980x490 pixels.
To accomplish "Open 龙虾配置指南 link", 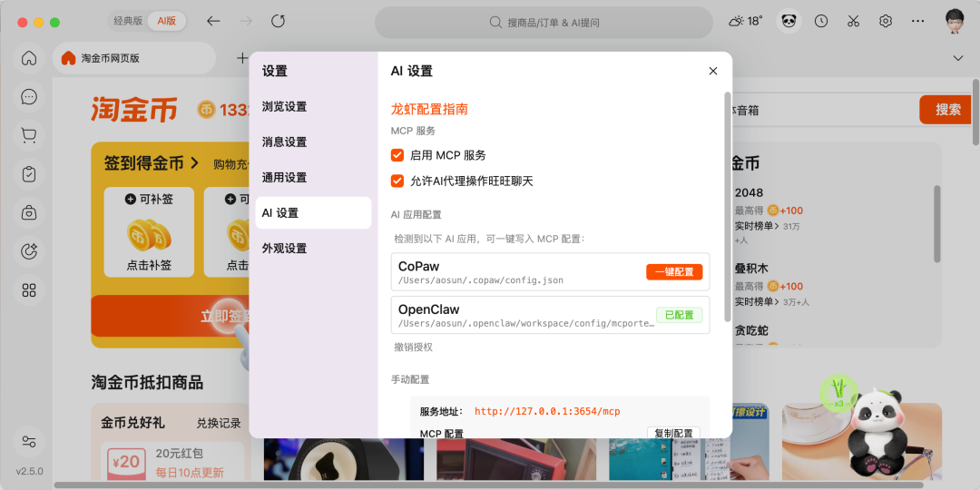I will (x=429, y=110).
